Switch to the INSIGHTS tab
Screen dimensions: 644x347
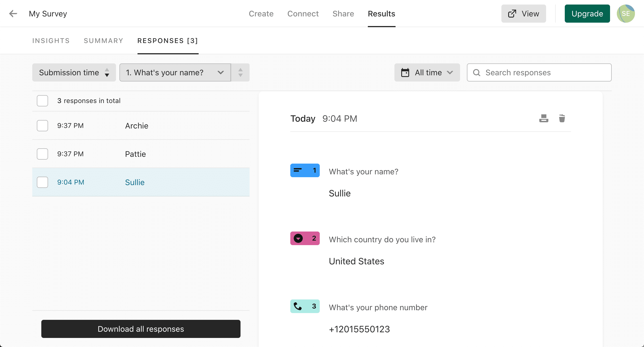click(51, 40)
